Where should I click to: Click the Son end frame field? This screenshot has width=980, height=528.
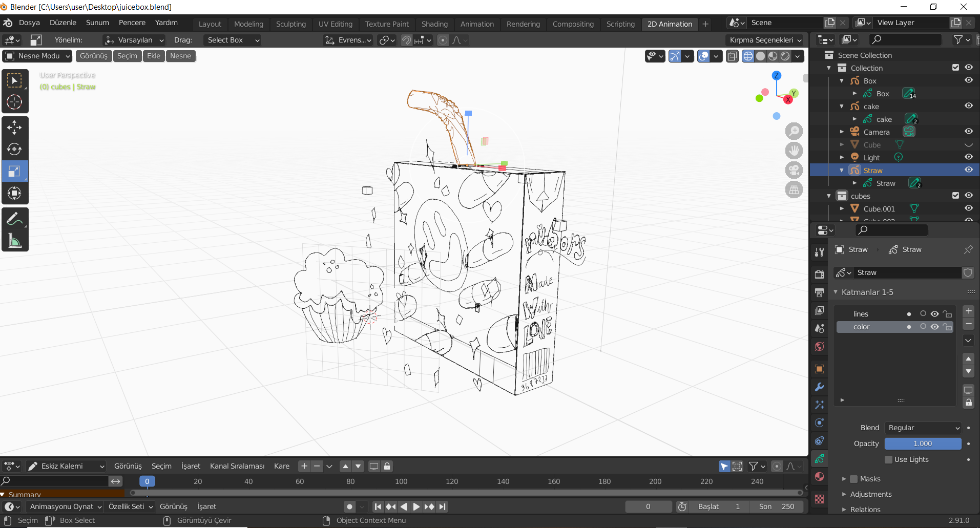pyautogui.click(x=776, y=506)
